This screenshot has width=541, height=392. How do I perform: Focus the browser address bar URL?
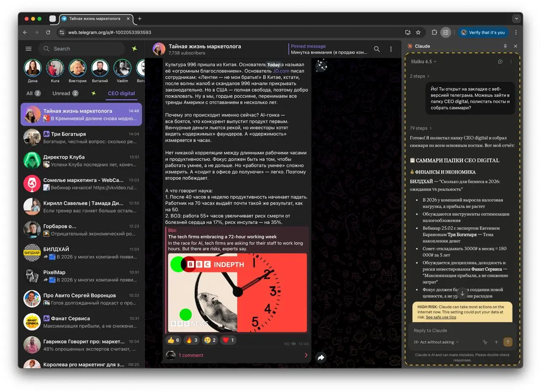click(109, 32)
